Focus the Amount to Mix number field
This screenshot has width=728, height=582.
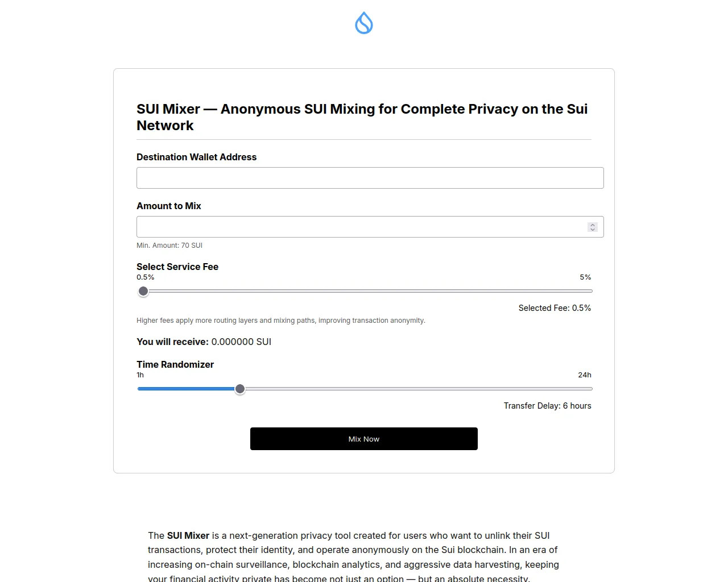[x=361, y=227]
